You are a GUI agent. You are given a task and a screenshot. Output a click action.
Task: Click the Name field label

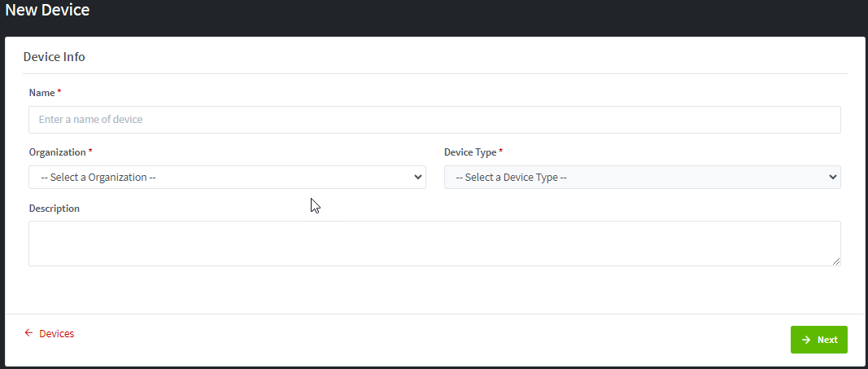tap(41, 93)
